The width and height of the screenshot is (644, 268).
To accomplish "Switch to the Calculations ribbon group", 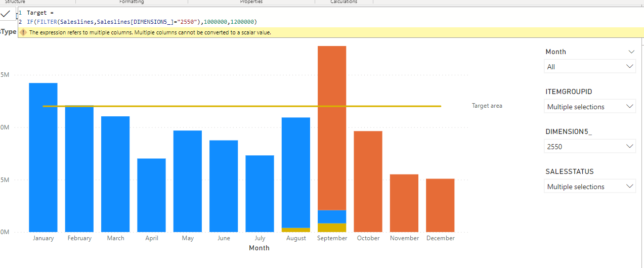I will [x=344, y=2].
